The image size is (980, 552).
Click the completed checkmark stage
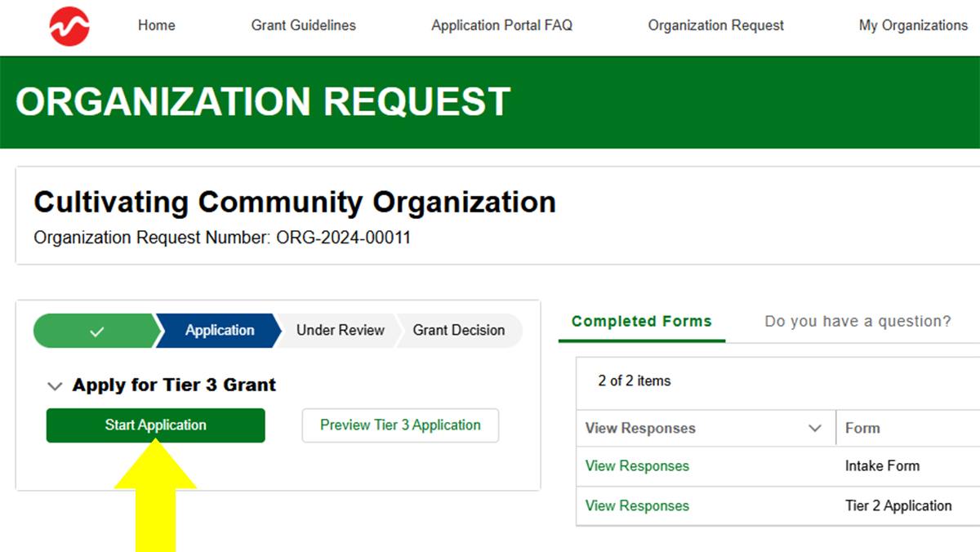(96, 331)
